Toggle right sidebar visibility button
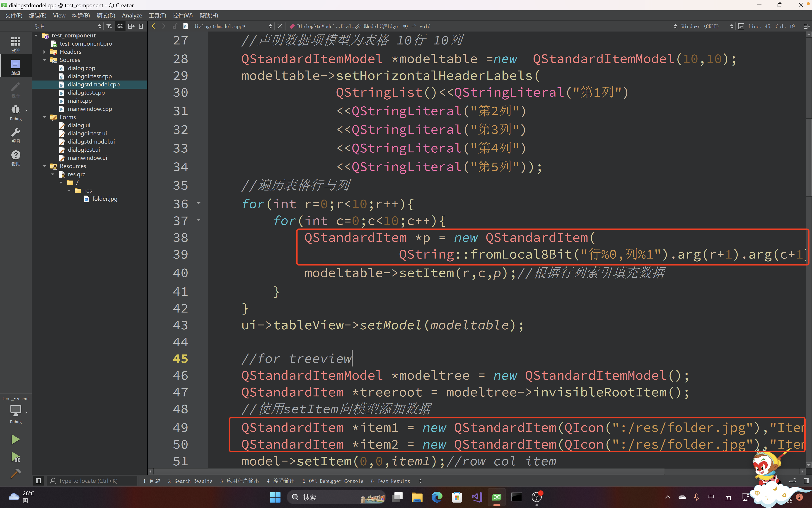This screenshot has height=508, width=812. click(806, 481)
